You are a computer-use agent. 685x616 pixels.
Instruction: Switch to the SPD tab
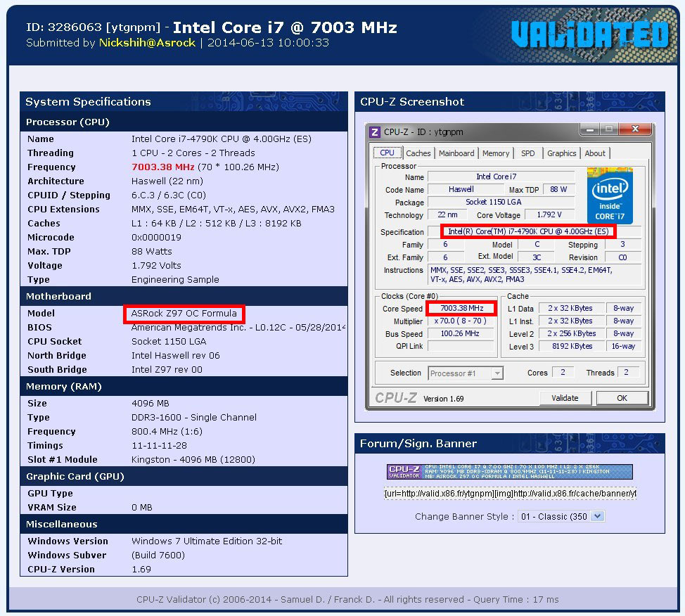tap(528, 153)
